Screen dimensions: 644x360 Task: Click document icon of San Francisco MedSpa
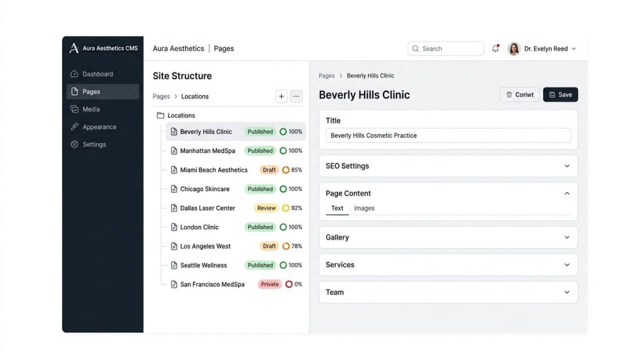click(174, 284)
